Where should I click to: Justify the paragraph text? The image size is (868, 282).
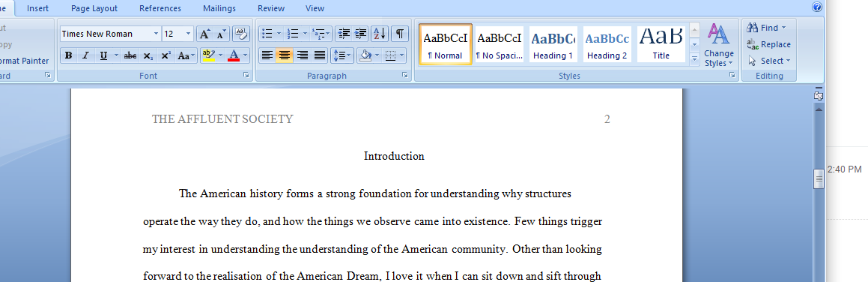[x=319, y=55]
